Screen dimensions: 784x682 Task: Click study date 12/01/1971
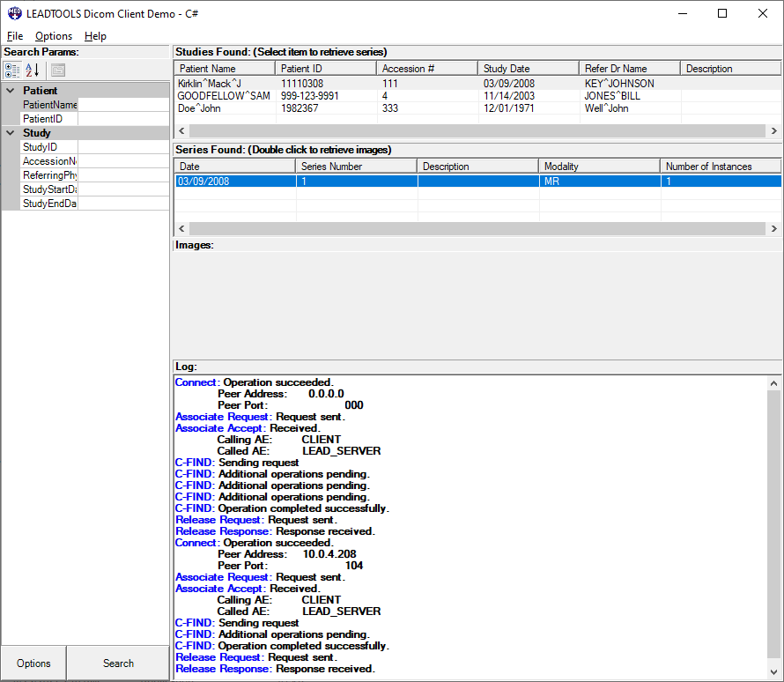click(x=508, y=108)
